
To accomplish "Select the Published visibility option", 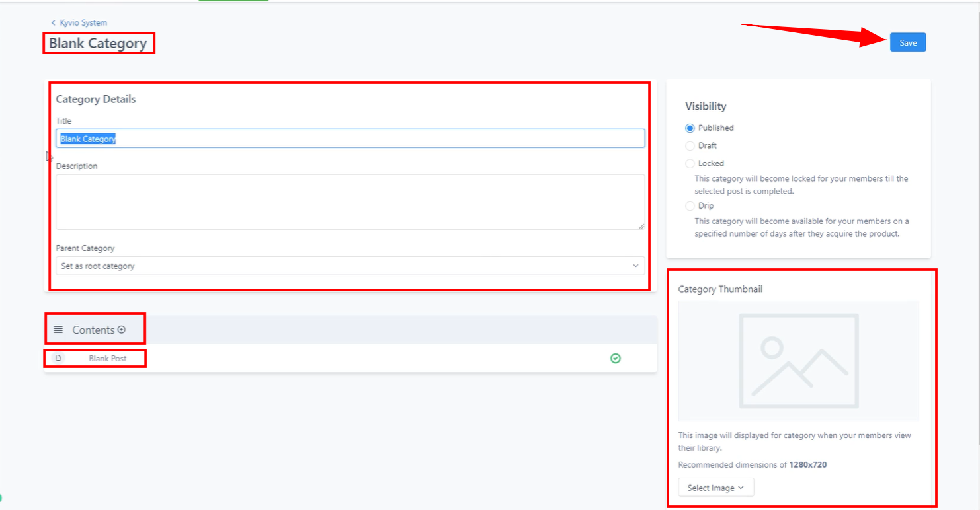I will point(690,128).
